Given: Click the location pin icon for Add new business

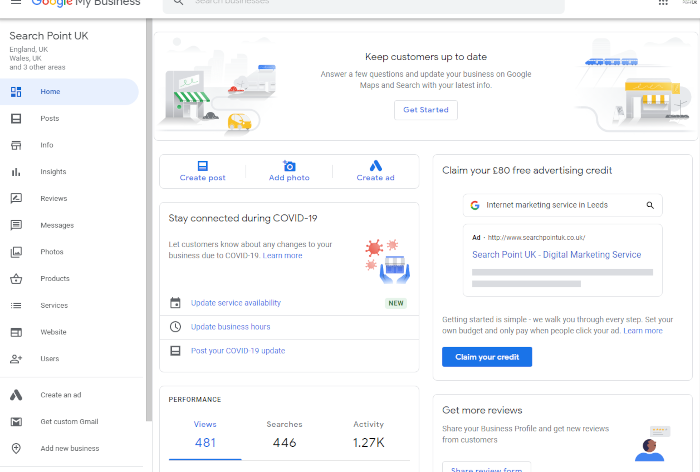Looking at the screenshot, I should (16, 448).
